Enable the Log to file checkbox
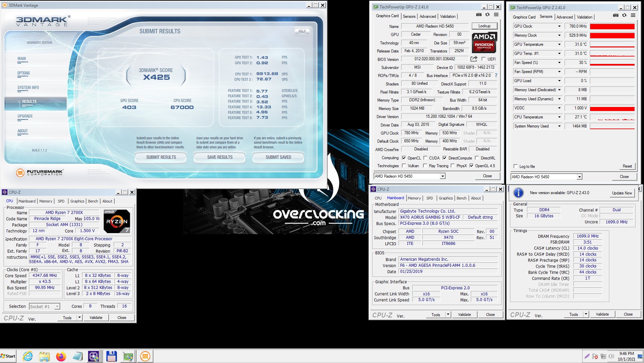644x363 pixels. [516, 166]
